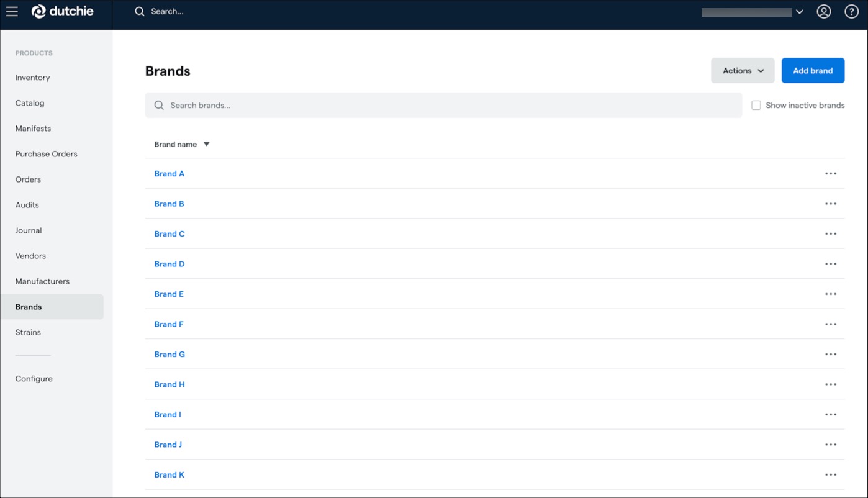868x498 pixels.
Task: Open the Brand A link
Action: pos(170,174)
